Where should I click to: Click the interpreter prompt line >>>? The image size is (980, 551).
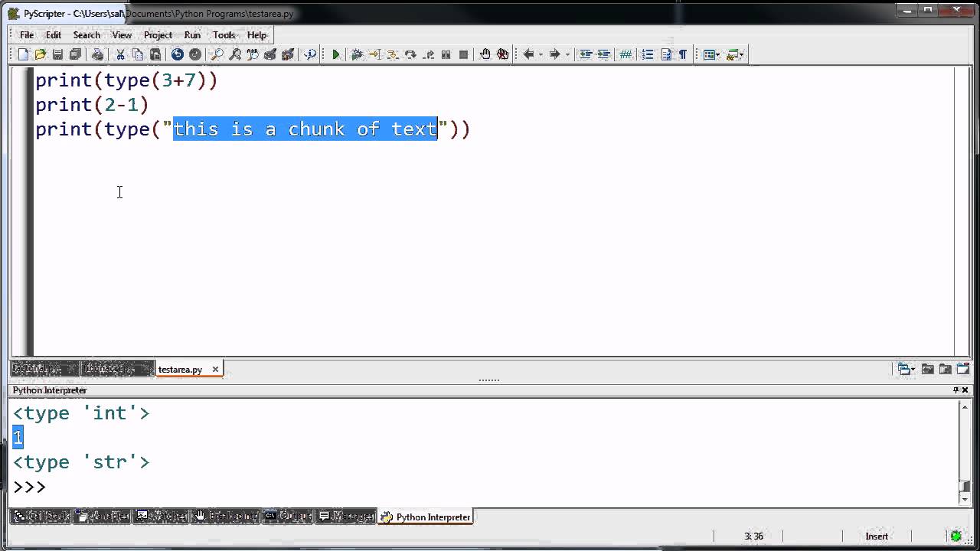(x=29, y=487)
